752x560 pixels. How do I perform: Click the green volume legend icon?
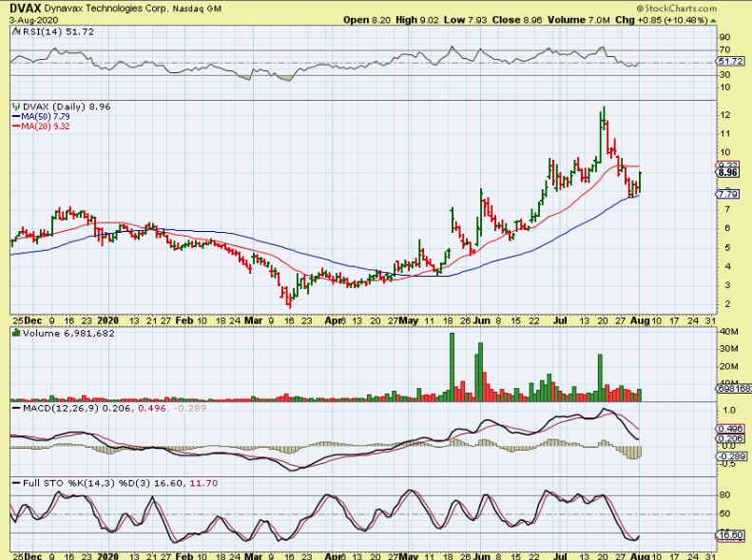click(16, 333)
